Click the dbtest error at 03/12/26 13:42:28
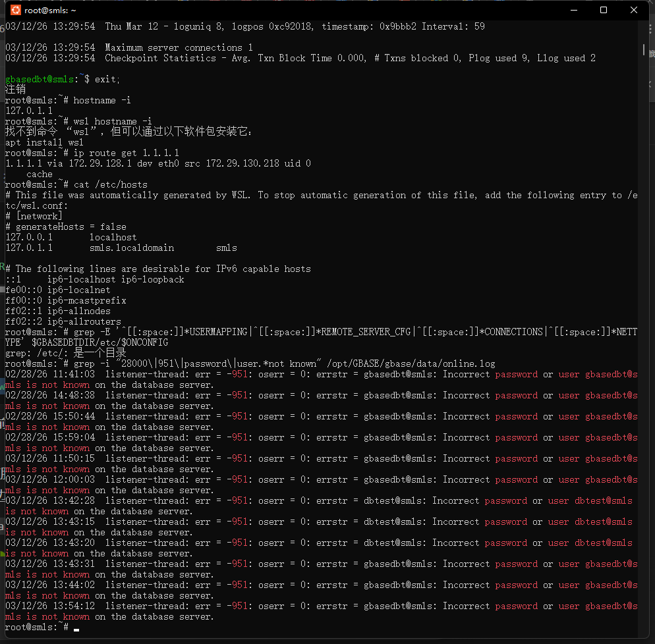The width and height of the screenshot is (655, 644). point(319,506)
